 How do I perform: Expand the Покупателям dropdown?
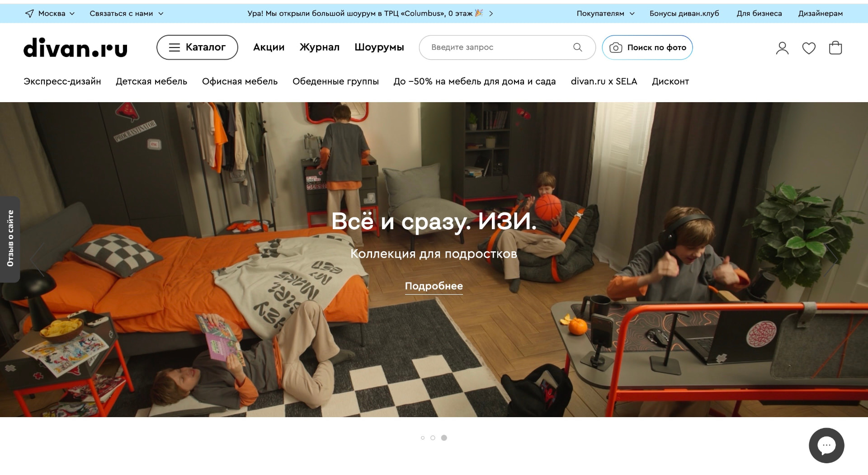click(606, 14)
